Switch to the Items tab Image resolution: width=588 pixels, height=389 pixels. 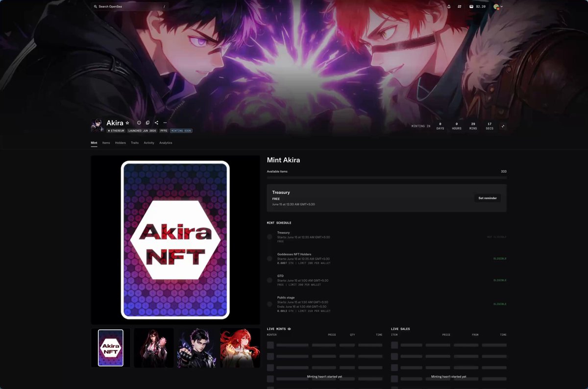106,143
